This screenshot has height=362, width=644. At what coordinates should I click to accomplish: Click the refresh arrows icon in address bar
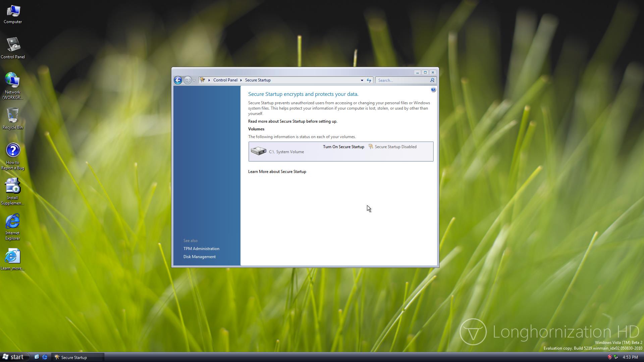pos(369,80)
